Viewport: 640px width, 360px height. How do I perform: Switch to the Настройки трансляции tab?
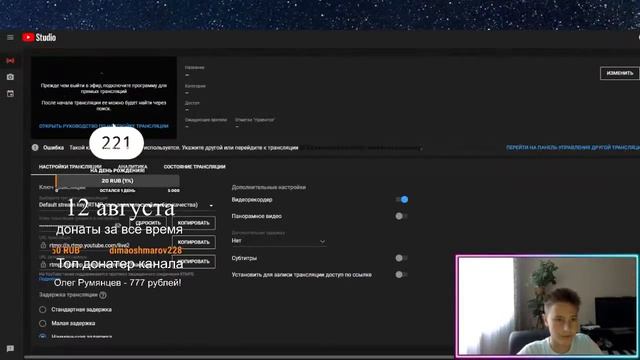[x=70, y=167]
